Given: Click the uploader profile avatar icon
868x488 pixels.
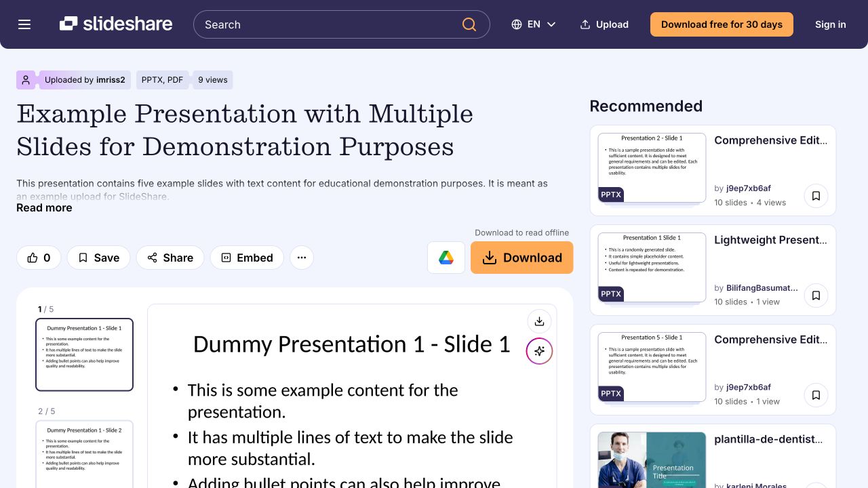Looking at the screenshot, I should 26,80.
